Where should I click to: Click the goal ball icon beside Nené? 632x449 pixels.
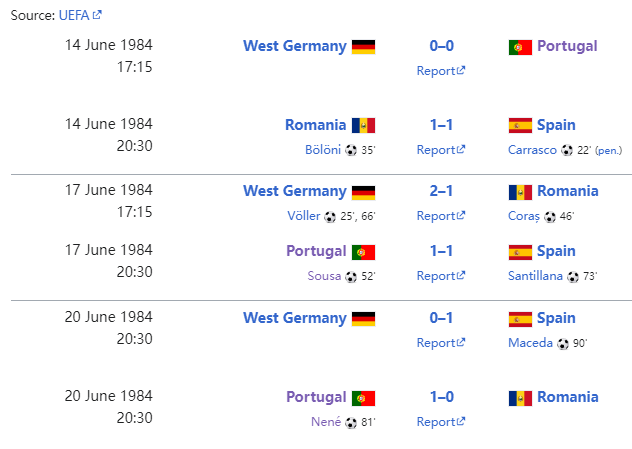pos(351,422)
